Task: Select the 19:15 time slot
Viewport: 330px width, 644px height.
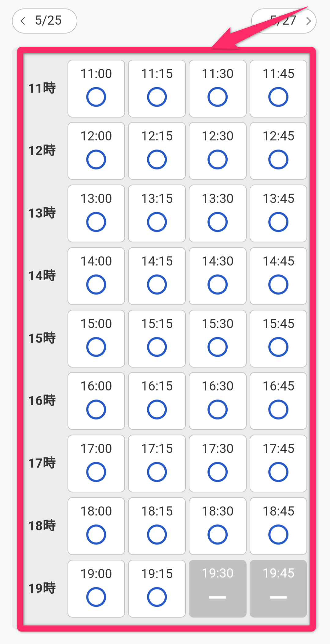Action: pos(157,588)
